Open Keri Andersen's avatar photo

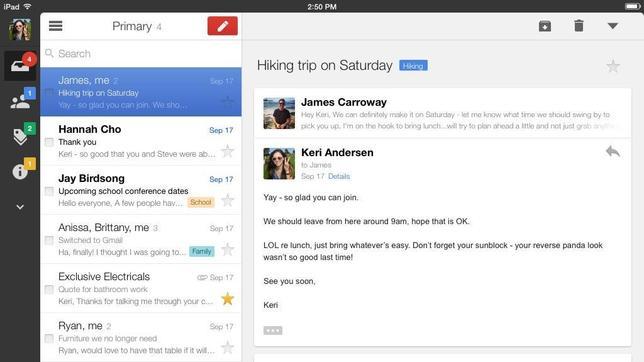tap(279, 164)
